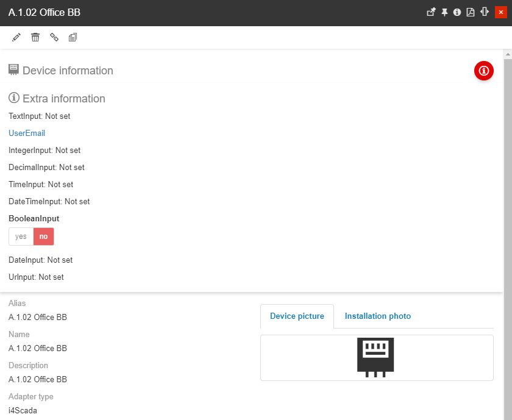Click the Extra information heading

click(x=63, y=99)
